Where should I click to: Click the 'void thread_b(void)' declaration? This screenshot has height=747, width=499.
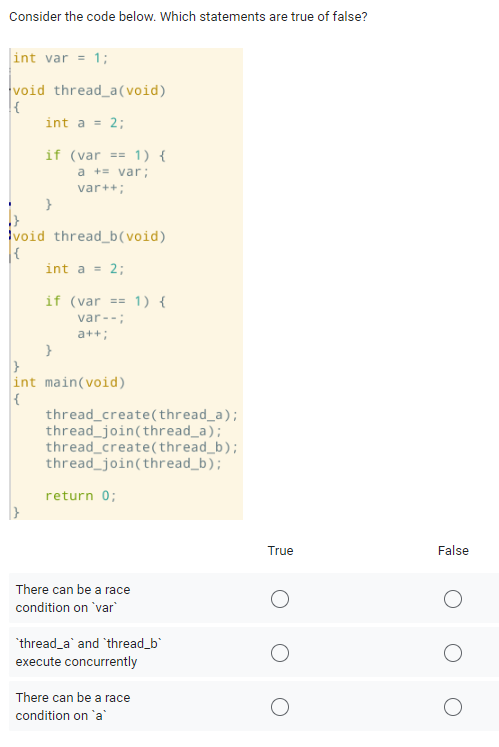pyautogui.click(x=89, y=236)
